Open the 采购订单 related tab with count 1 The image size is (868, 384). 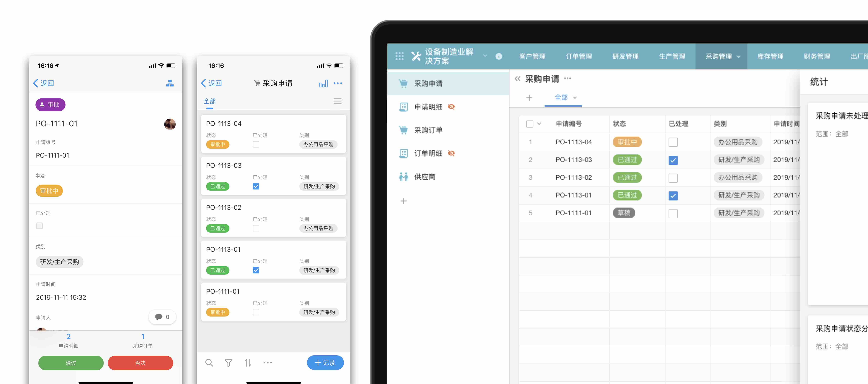tap(142, 341)
